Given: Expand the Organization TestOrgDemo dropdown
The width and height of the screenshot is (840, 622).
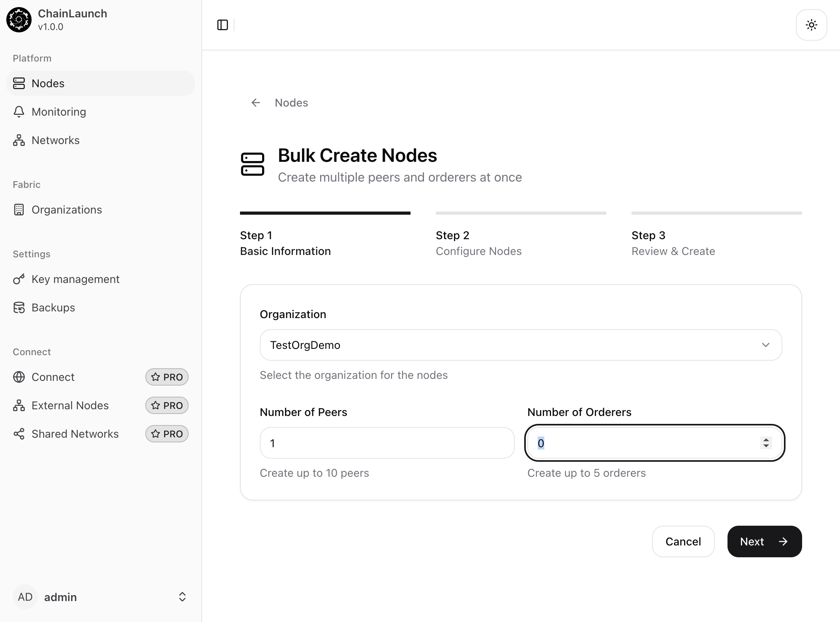Looking at the screenshot, I should coord(520,345).
